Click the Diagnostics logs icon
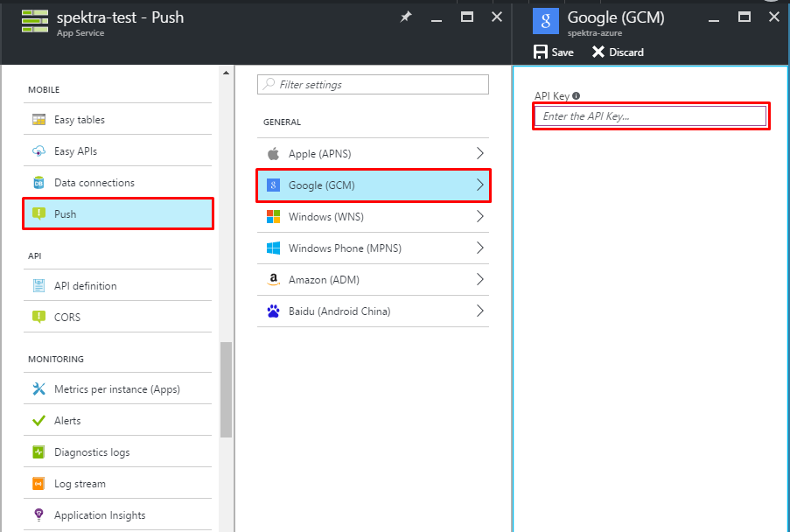Image resolution: width=790 pixels, height=532 pixels. tap(38, 451)
